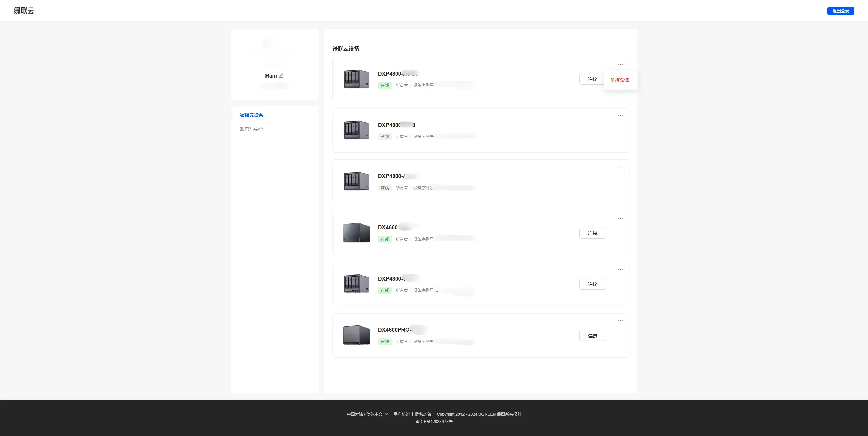The width and height of the screenshot is (868, 436).
Task: Open three-dot menu of third offline DXP4800
Action: (620, 167)
